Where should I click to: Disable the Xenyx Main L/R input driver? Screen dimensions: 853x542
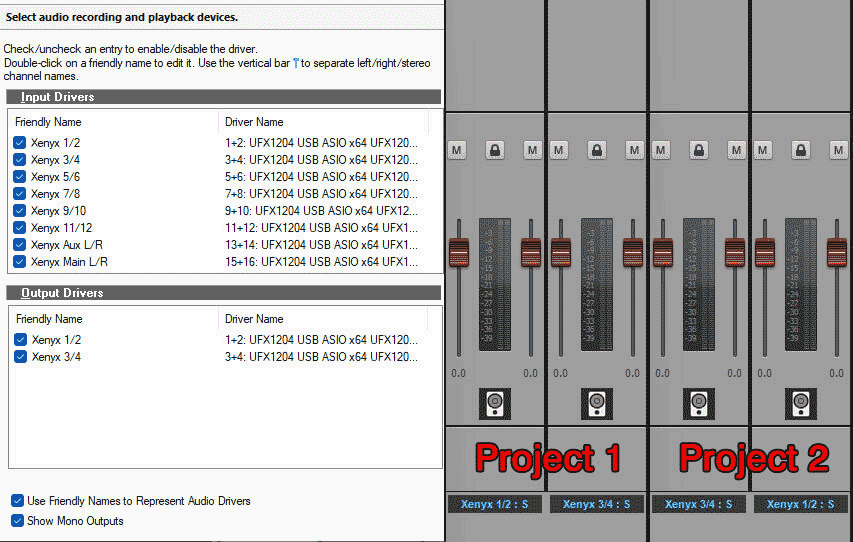pos(20,262)
